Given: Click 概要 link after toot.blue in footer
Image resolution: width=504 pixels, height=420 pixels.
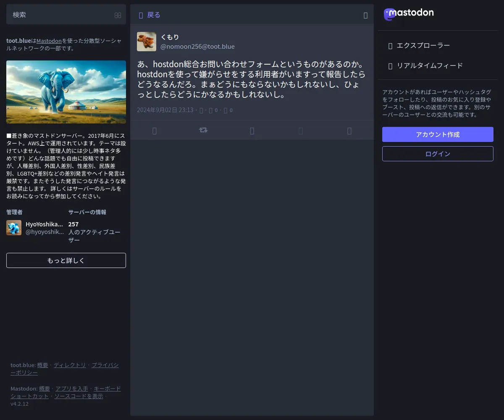Looking at the screenshot, I should (x=42, y=365).
